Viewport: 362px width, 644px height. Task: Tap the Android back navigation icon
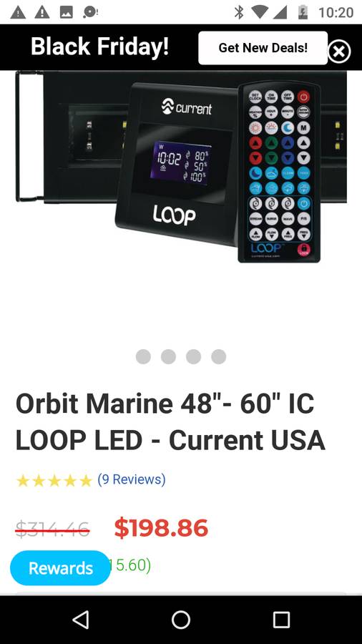point(80,620)
